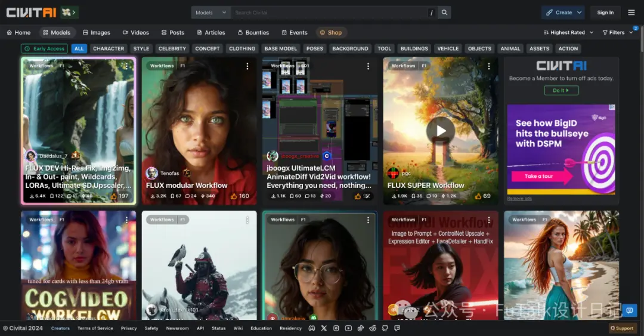
Task: Switch to the Bounties tab
Action: click(x=253, y=32)
